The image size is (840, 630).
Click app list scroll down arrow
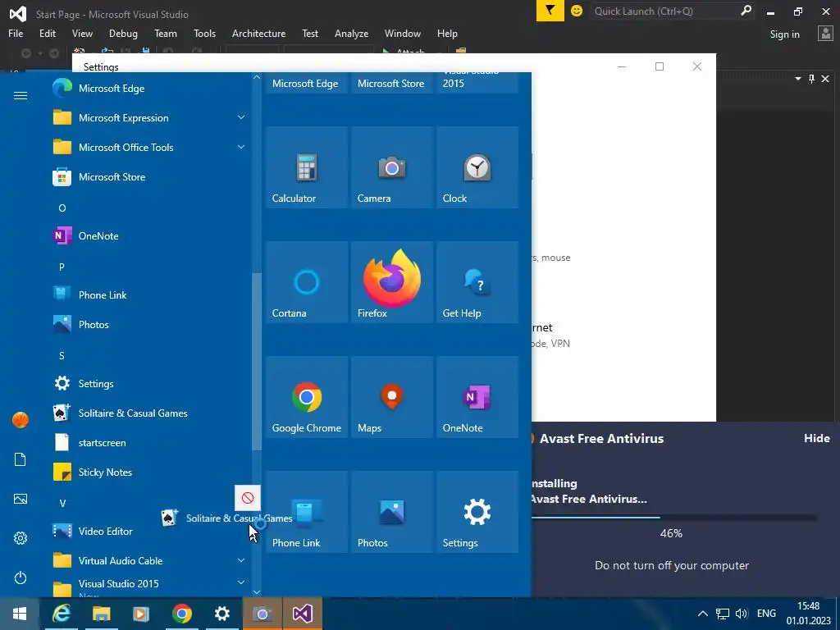(x=257, y=592)
